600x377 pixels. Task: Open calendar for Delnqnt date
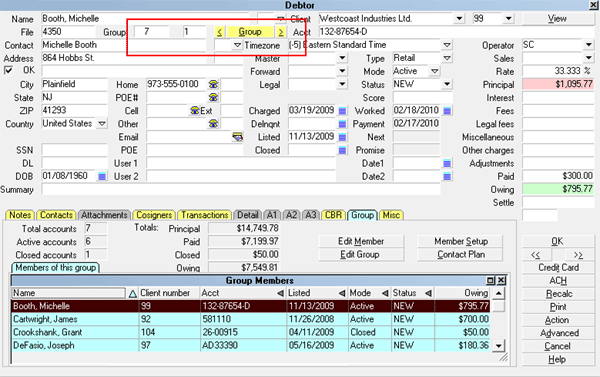342,124
